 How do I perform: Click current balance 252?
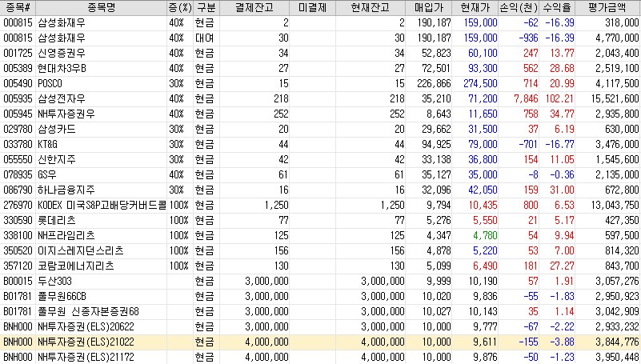(x=397, y=114)
